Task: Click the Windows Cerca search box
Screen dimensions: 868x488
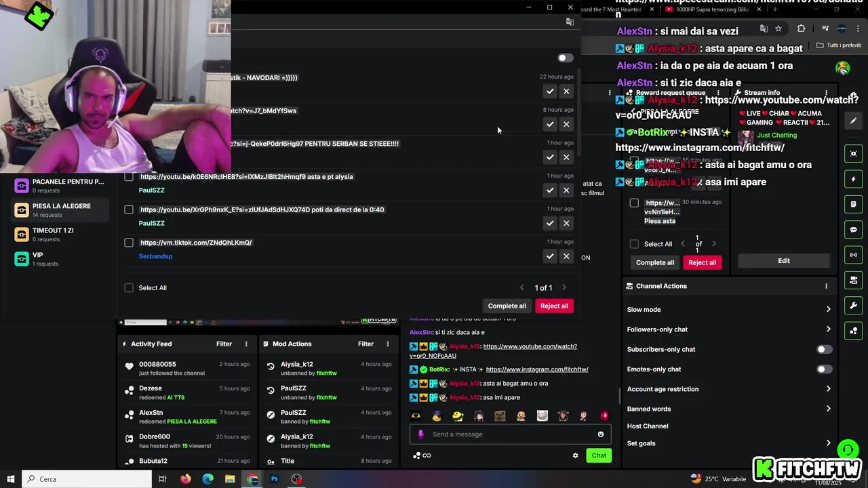Action: pos(87,479)
